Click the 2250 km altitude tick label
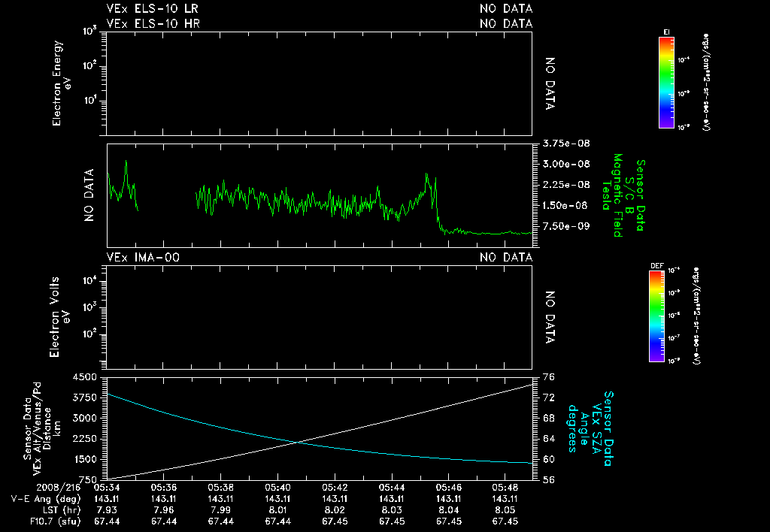This screenshot has height=532, width=770. 84,440
